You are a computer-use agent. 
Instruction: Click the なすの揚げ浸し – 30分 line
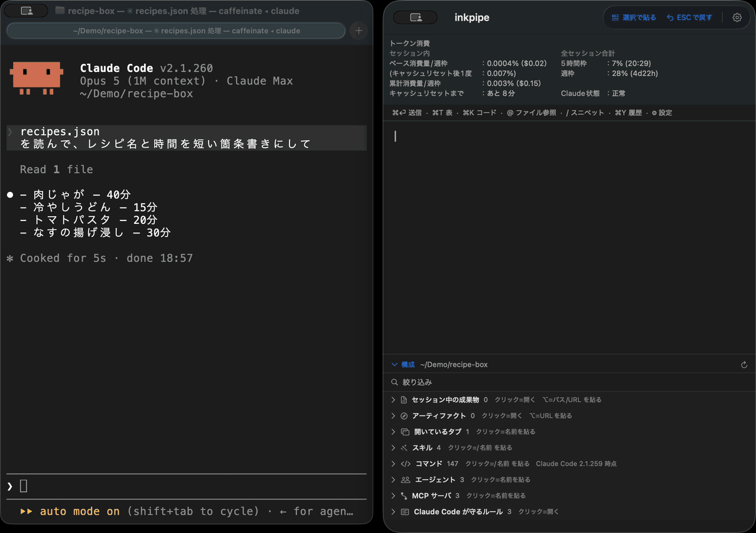pos(95,233)
